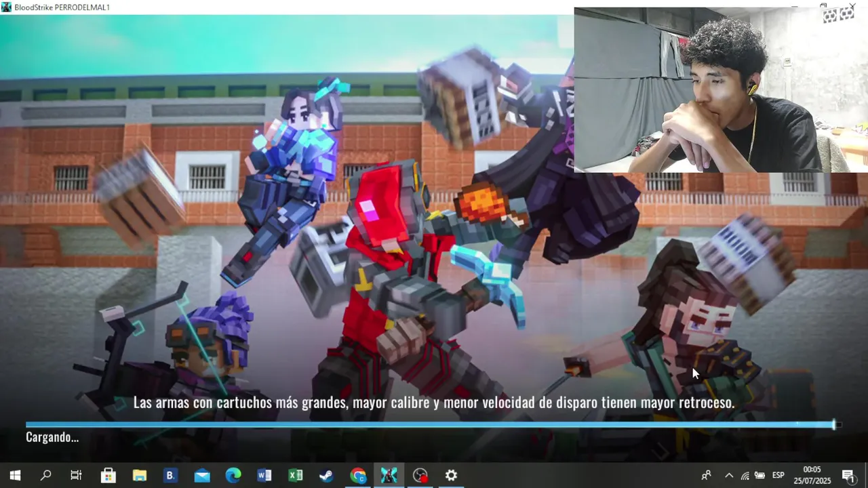Open the blue B app on taskbar

170,476
